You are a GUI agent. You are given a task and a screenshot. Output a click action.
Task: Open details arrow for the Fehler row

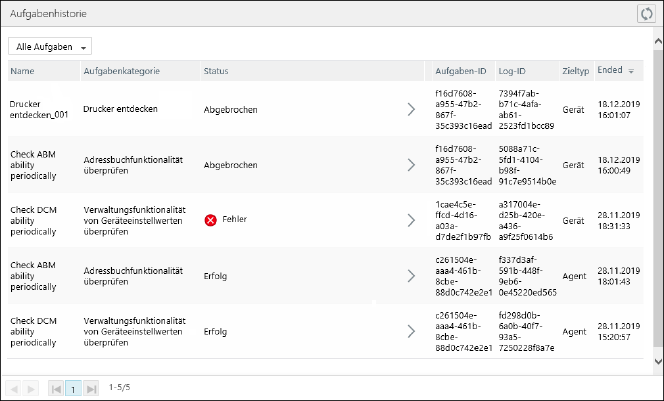(410, 219)
